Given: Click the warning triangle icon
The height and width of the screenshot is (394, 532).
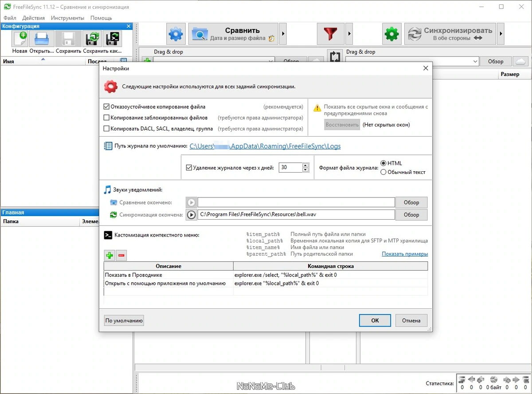Looking at the screenshot, I should pyautogui.click(x=317, y=108).
